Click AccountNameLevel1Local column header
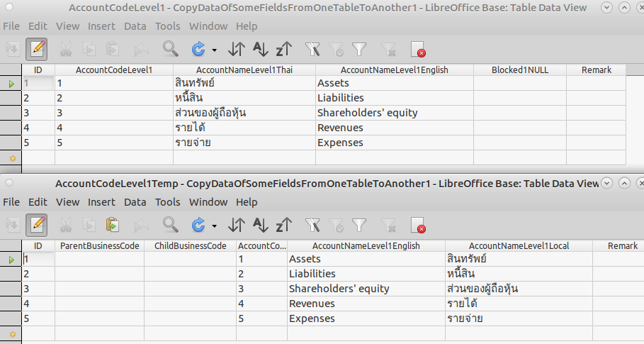Viewport: 644px width, 344px height. (x=519, y=246)
